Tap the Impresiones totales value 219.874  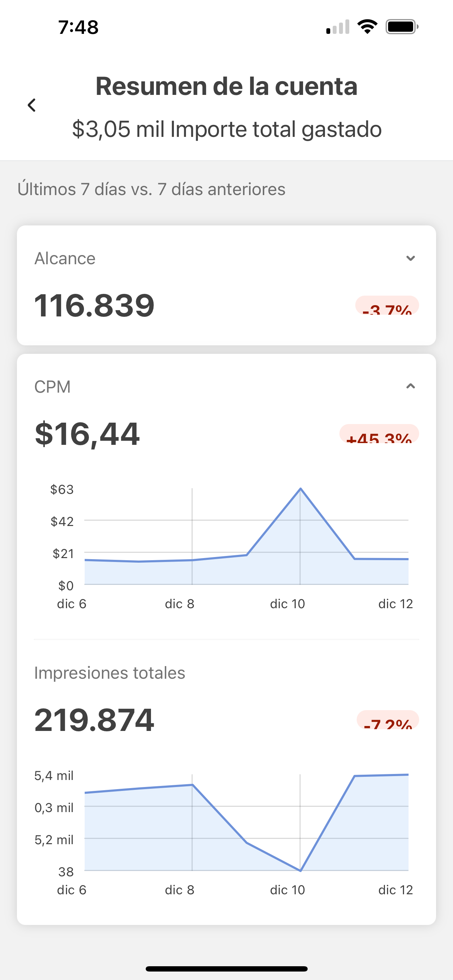(x=94, y=720)
